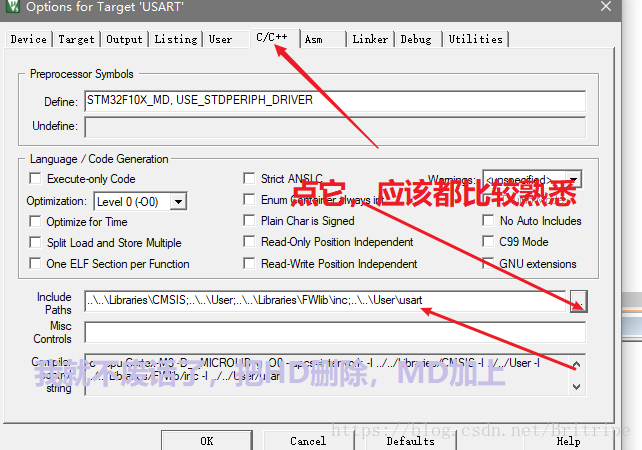642x450 pixels.
Task: Go to the User tab
Action: pyautogui.click(x=220, y=39)
